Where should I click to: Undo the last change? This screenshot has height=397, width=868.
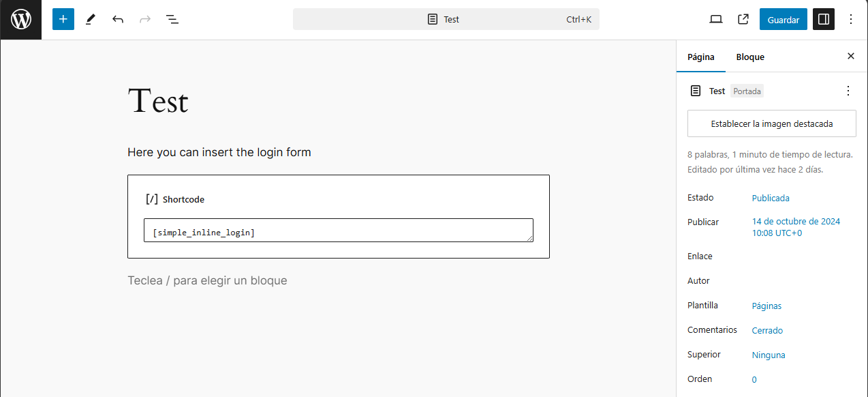(118, 19)
